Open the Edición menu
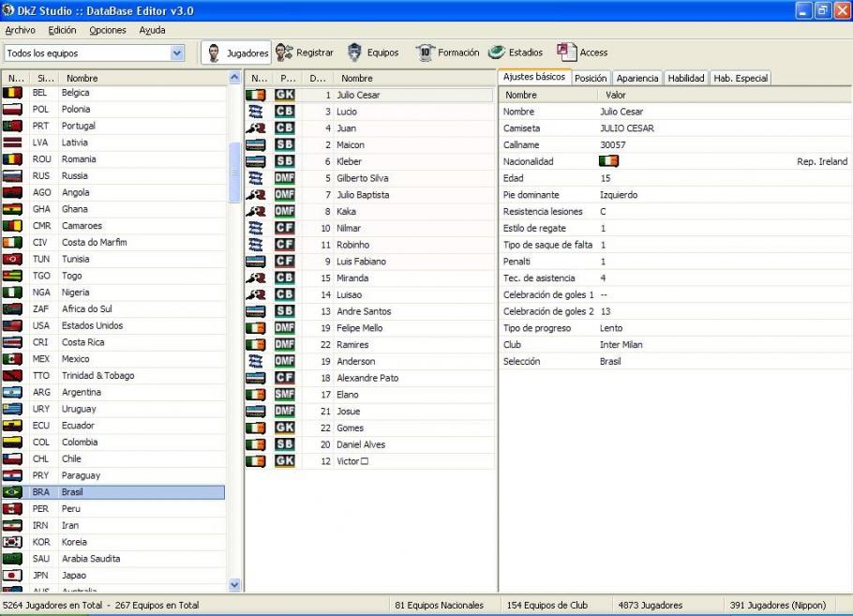The image size is (853, 616). (x=62, y=30)
